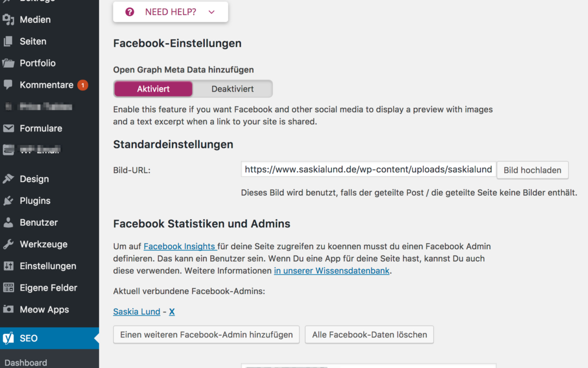Click Alle Facebook-Daten löschen button
588x368 pixels.
[x=369, y=335]
